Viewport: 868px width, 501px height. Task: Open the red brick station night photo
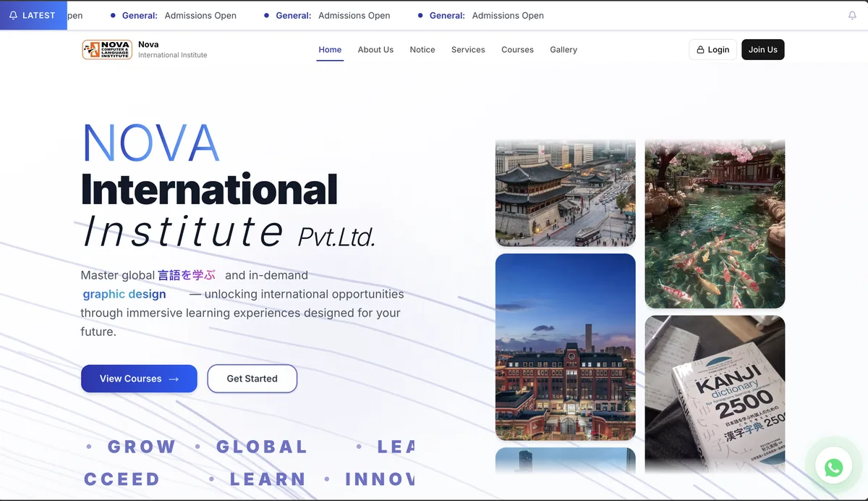[x=566, y=347]
